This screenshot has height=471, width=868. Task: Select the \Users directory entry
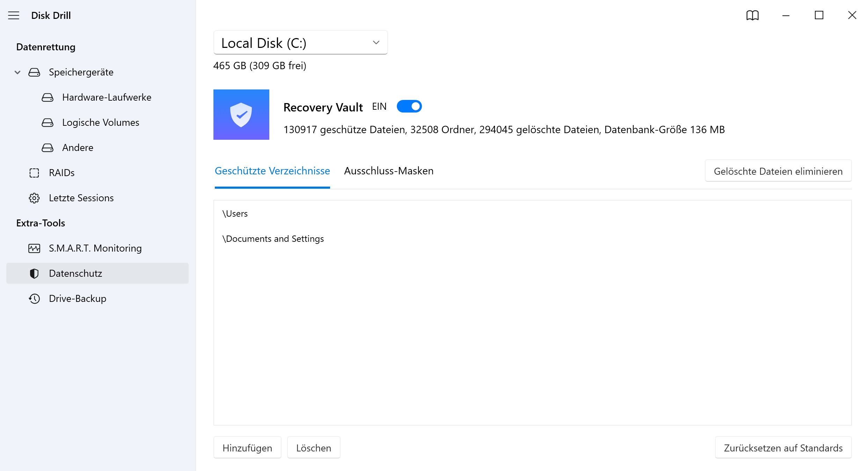click(234, 213)
